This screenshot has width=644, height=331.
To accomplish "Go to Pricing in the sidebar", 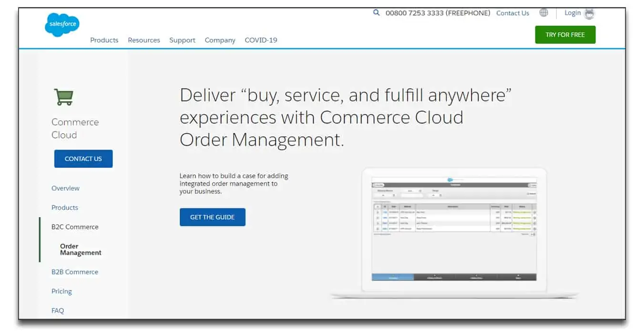I will [x=61, y=291].
